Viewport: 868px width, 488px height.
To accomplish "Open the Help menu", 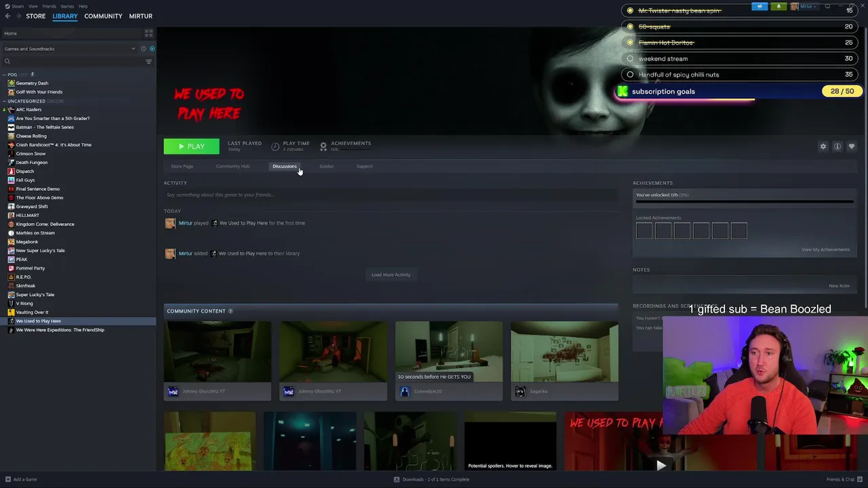I will 83,6.
